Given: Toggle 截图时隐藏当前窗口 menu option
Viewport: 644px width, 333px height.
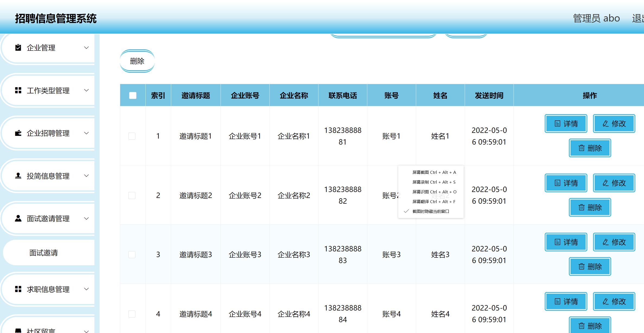Looking at the screenshot, I should (x=431, y=211).
